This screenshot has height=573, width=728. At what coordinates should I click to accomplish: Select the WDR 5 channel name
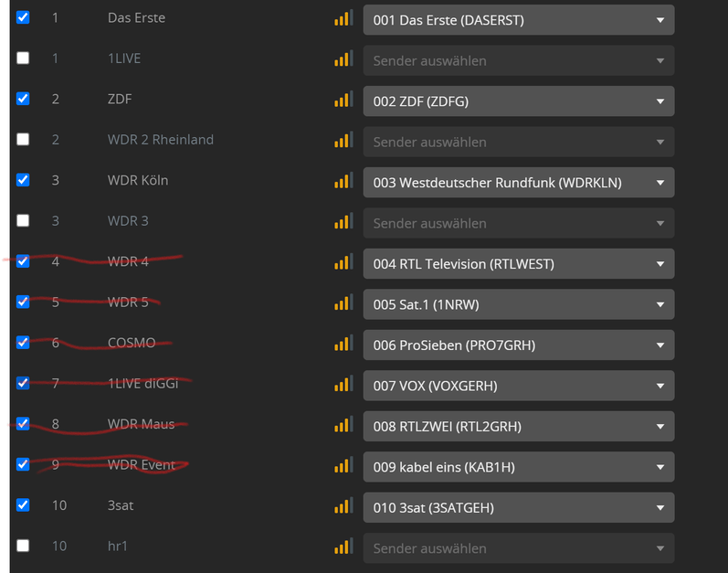pyautogui.click(x=128, y=302)
